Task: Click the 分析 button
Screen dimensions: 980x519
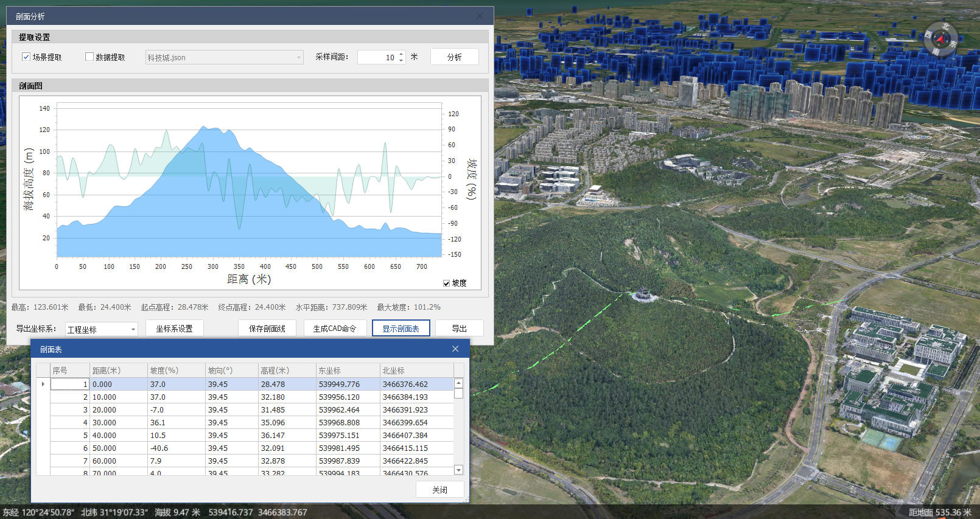Action: 454,57
